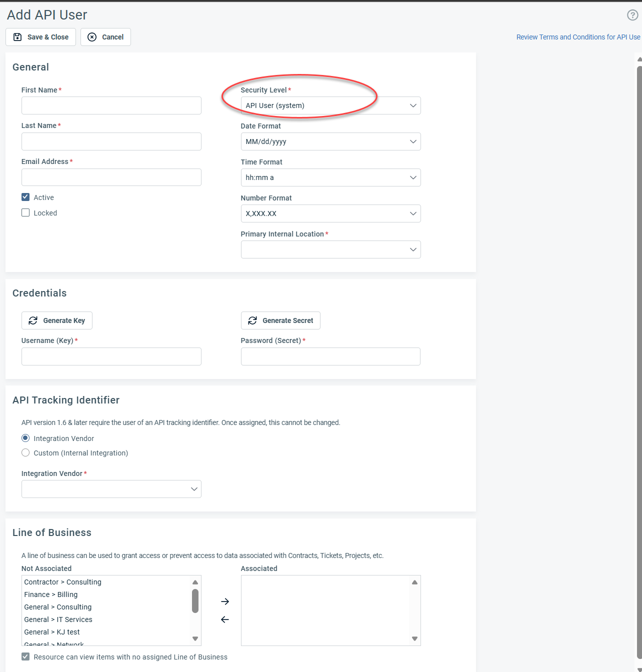
Task: Open the Security Level dropdown
Action: 330,105
